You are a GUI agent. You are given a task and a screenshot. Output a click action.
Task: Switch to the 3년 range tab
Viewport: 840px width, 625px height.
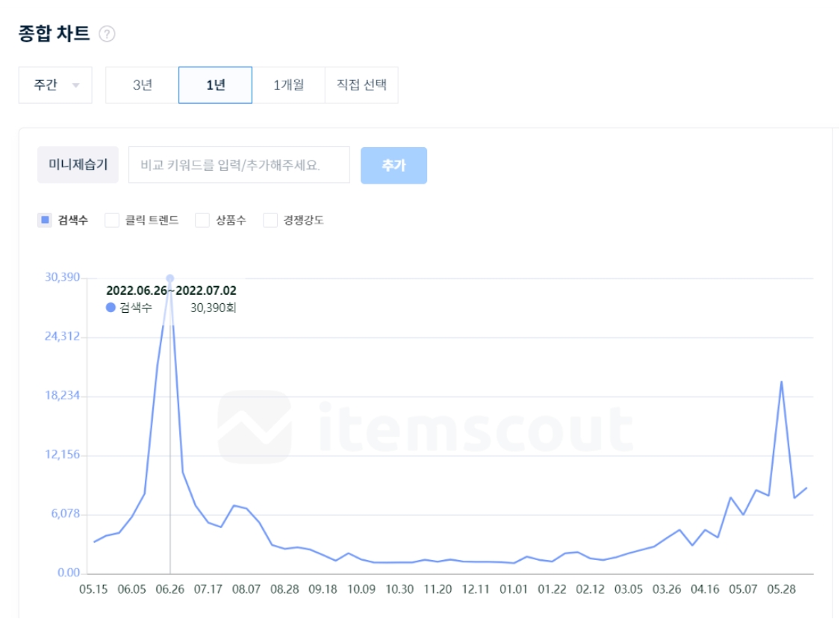tap(142, 85)
